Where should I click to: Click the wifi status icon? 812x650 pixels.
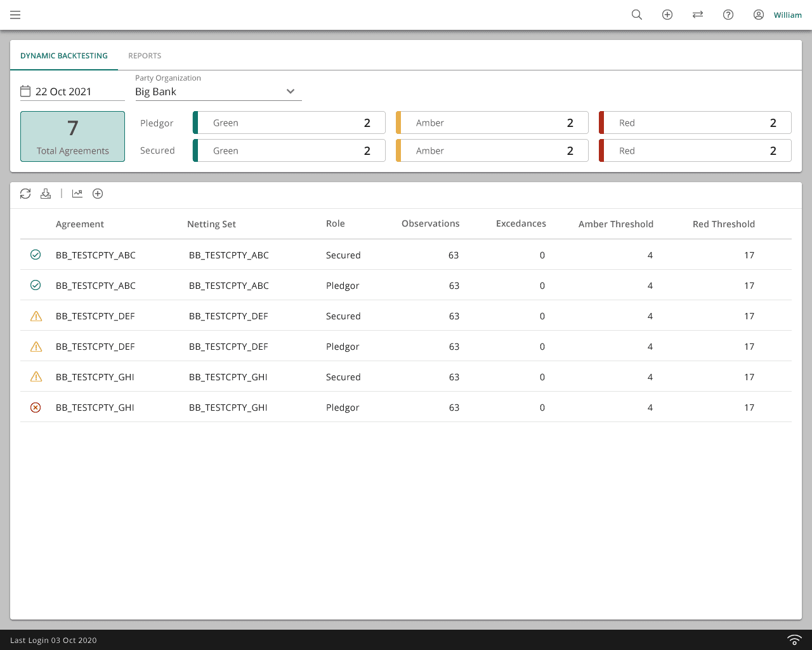pyautogui.click(x=794, y=640)
